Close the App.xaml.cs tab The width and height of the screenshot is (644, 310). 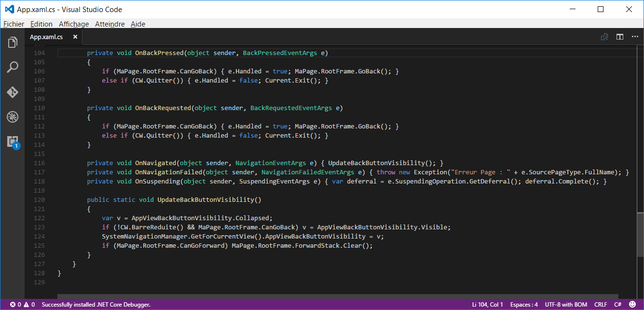coord(75,37)
